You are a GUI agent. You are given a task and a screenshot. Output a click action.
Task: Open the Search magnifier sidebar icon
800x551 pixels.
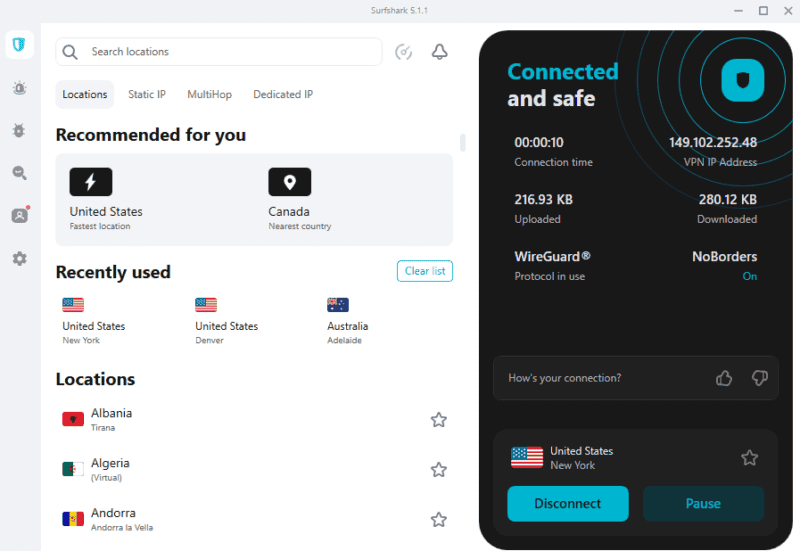point(19,173)
